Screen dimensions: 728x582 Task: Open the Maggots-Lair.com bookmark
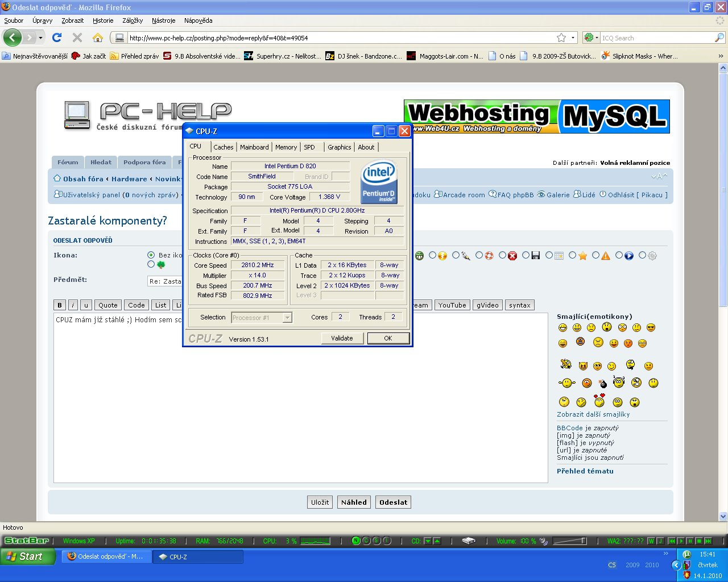pos(445,56)
